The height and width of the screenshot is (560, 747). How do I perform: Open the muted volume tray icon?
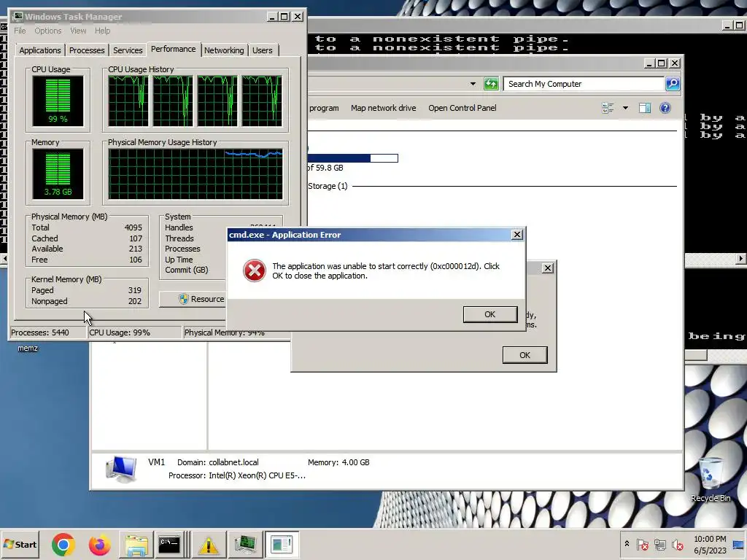pos(677,544)
